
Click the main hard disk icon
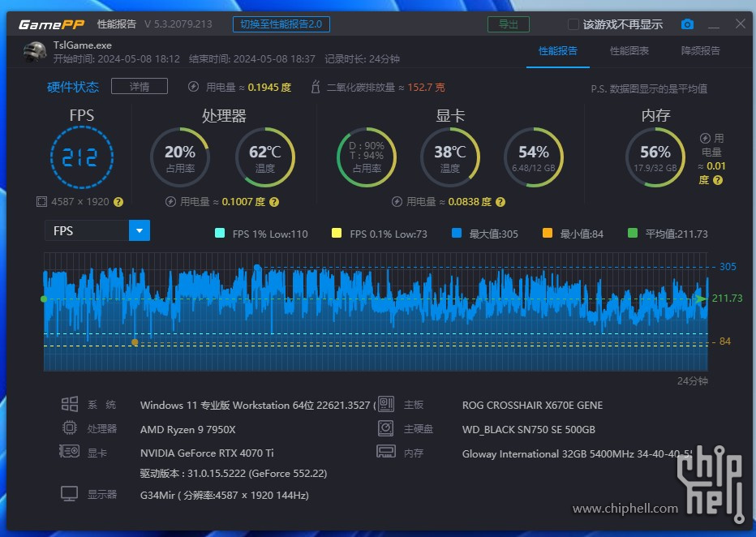[x=386, y=427]
